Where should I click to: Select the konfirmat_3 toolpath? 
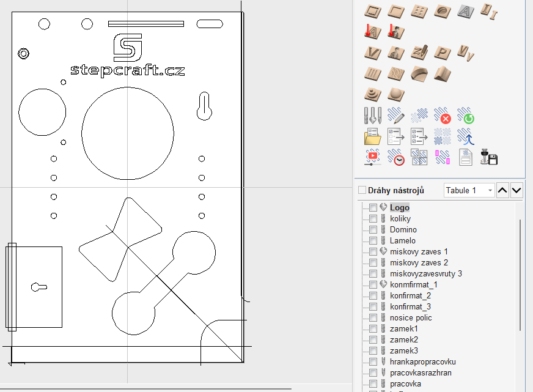(x=410, y=306)
